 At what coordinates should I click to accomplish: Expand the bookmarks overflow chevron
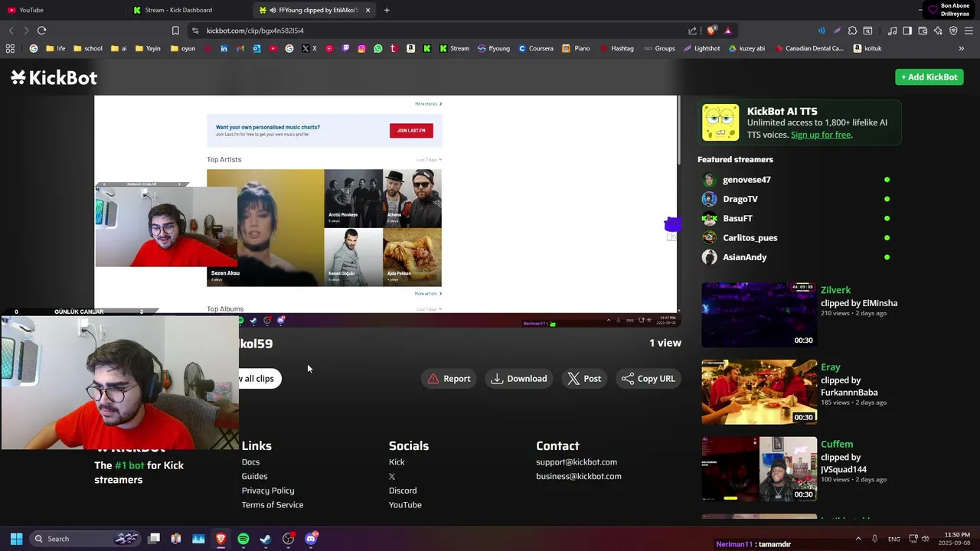pos(962,48)
